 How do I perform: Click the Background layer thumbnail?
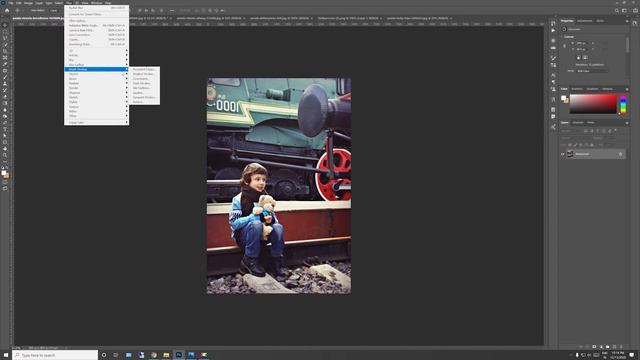[x=570, y=154]
